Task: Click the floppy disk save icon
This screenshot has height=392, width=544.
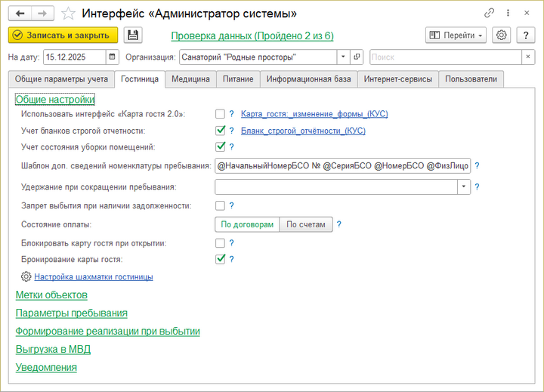Action: (x=133, y=35)
